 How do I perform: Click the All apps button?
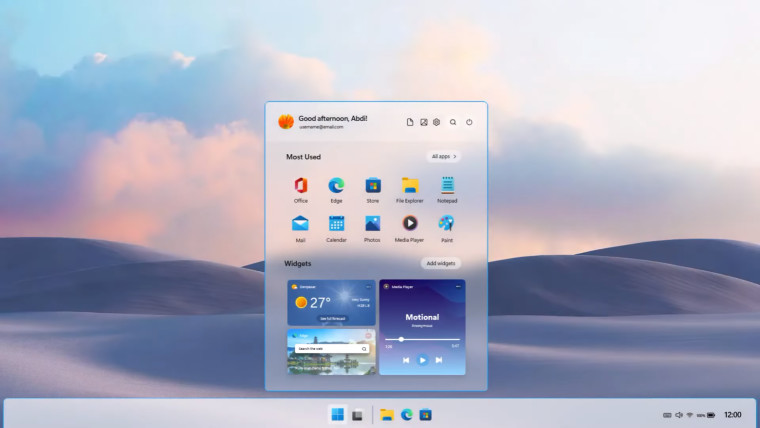click(x=444, y=157)
